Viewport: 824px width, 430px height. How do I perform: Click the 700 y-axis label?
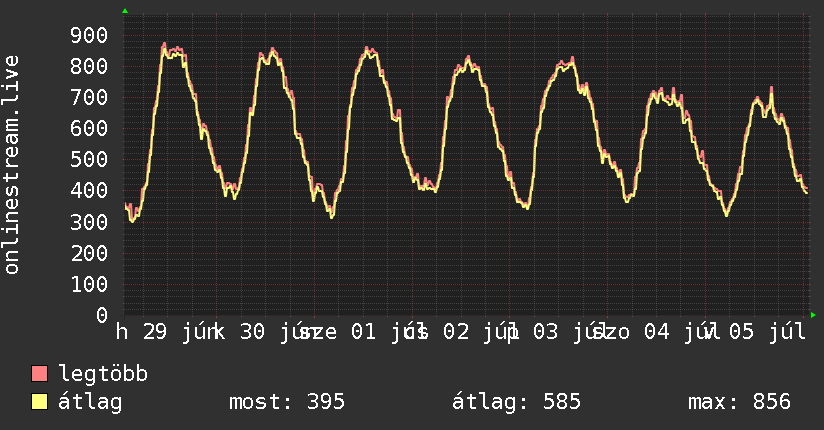[89, 97]
